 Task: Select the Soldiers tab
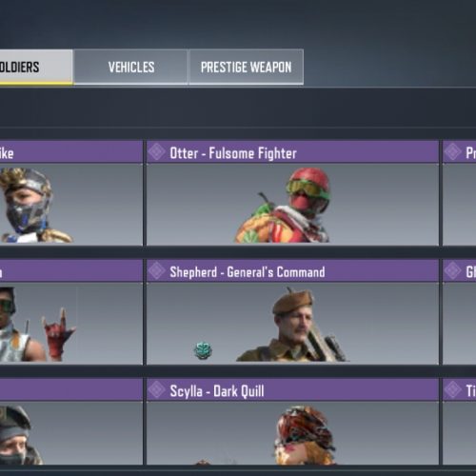tap(36, 67)
